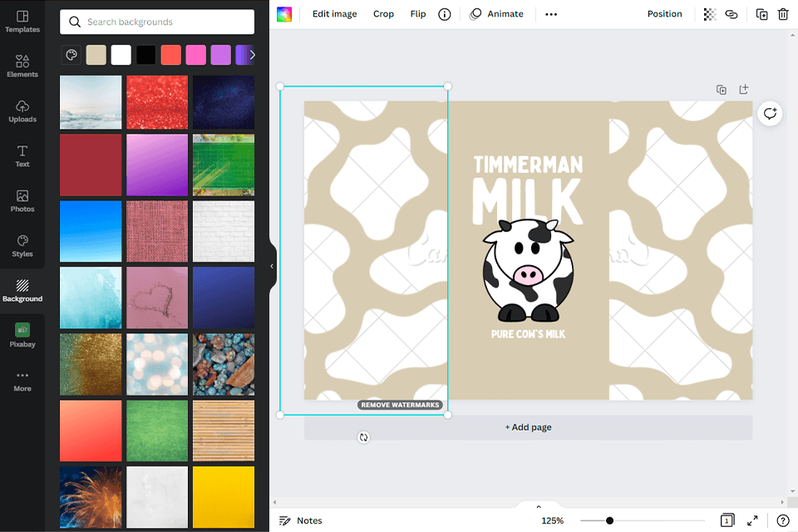This screenshot has width=798, height=532.
Task: Open the three-dot overflow menu
Action: pos(550,13)
